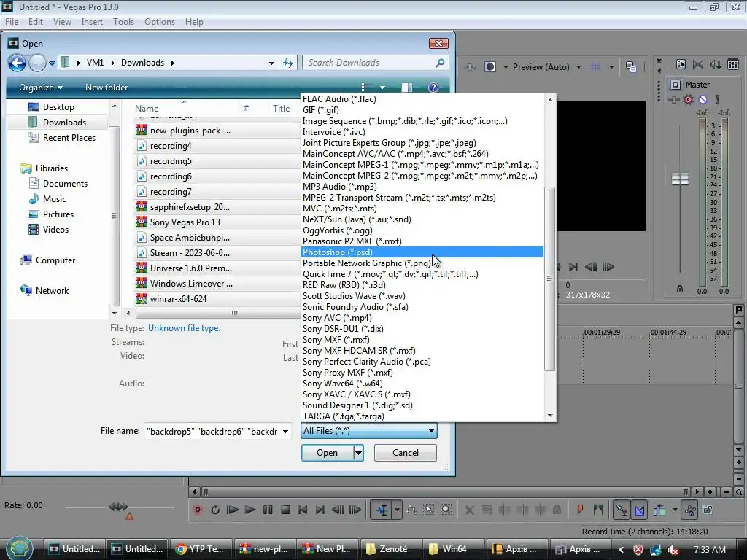
Task: Click Play From Start in the transport bar
Action: point(233,510)
